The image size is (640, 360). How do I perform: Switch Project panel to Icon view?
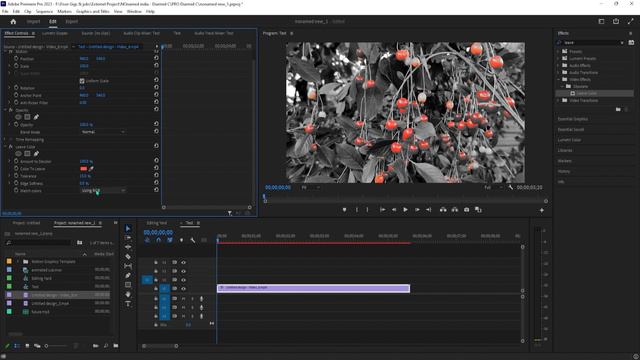coord(27,346)
